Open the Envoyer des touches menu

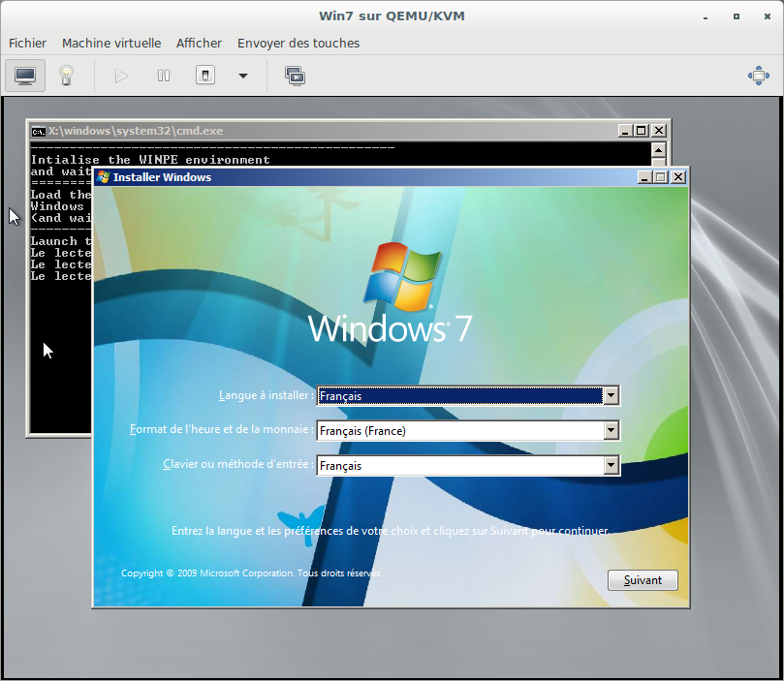(298, 44)
